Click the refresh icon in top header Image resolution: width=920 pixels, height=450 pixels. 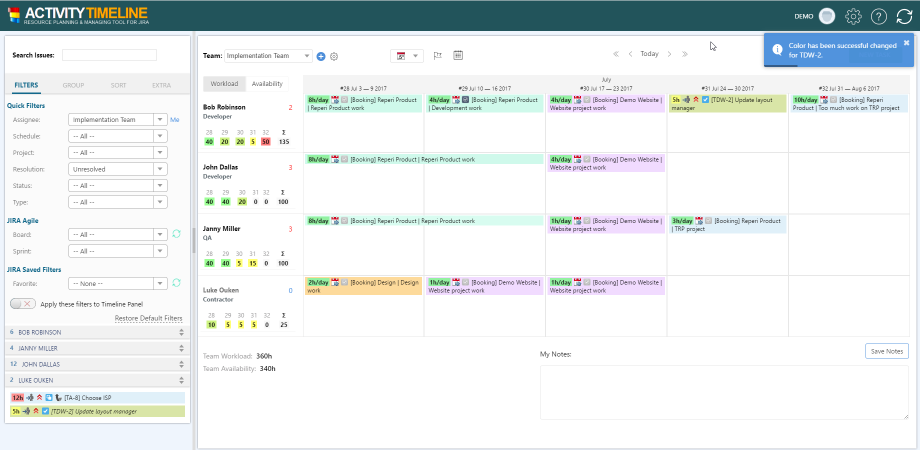point(904,16)
